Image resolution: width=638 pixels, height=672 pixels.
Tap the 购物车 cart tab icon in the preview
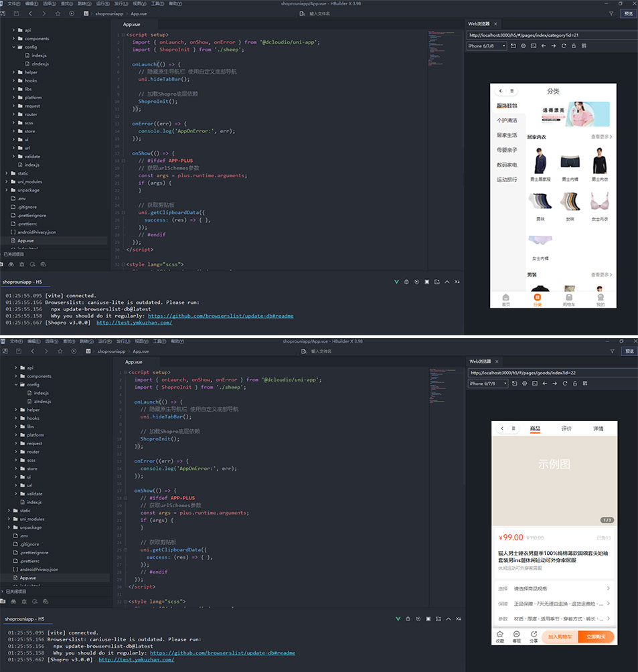point(568,297)
